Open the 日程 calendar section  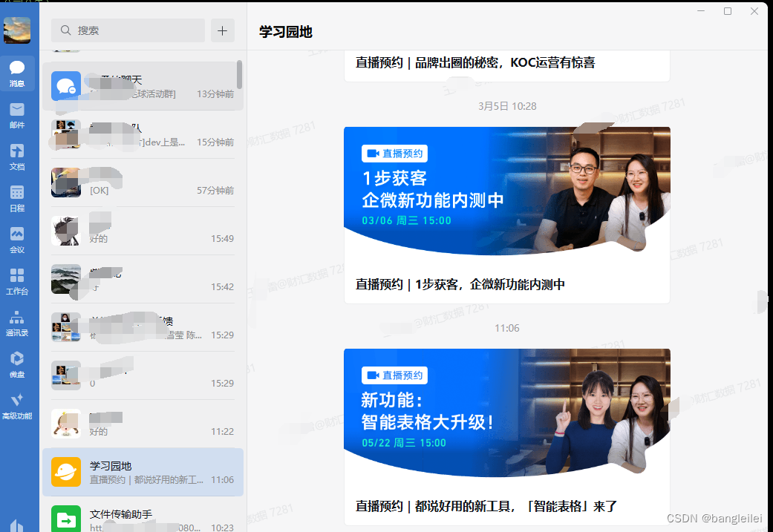pyautogui.click(x=17, y=199)
